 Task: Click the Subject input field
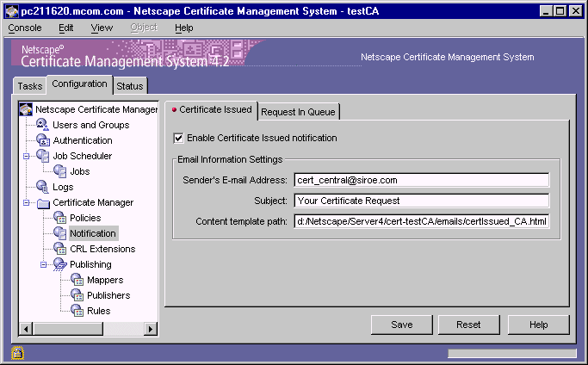pyautogui.click(x=422, y=201)
